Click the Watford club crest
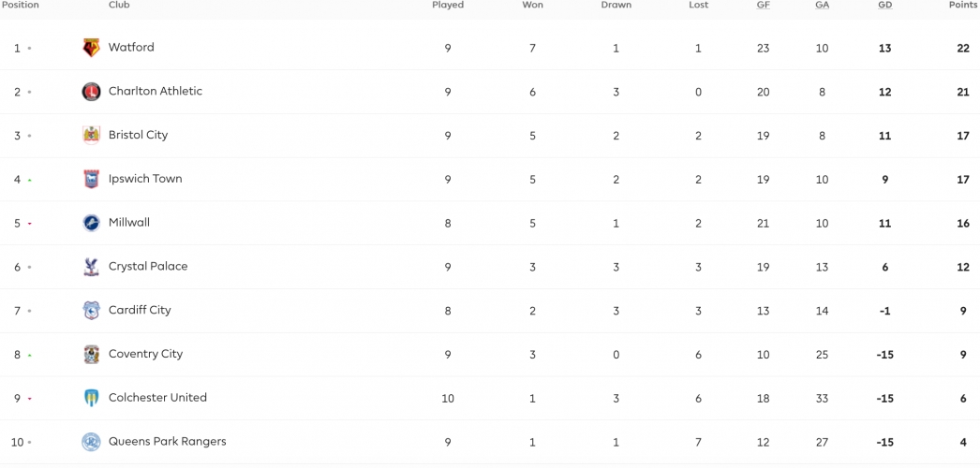Screen dimensions: 980x468 click(91, 48)
